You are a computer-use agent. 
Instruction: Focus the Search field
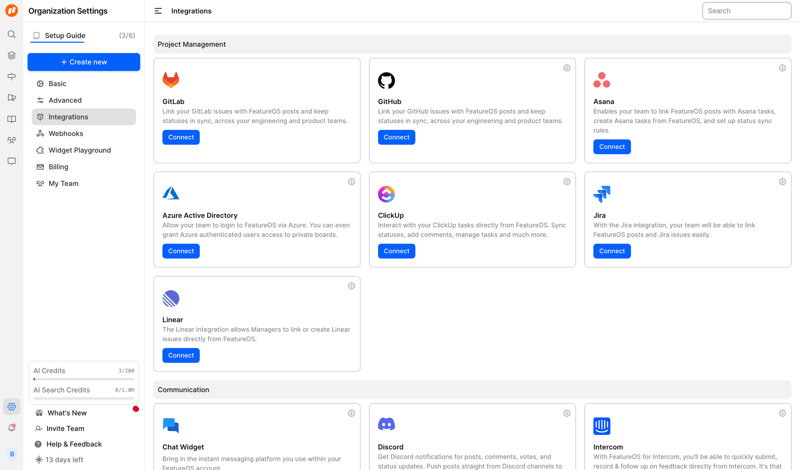(746, 11)
